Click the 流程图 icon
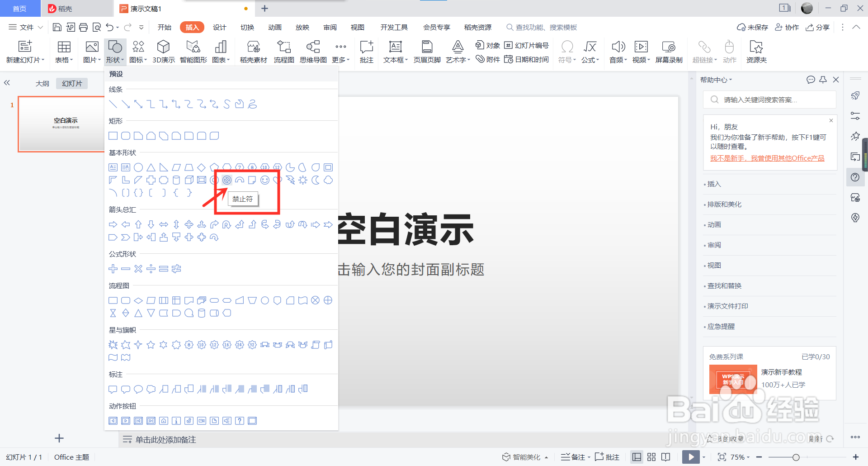 tap(284, 52)
